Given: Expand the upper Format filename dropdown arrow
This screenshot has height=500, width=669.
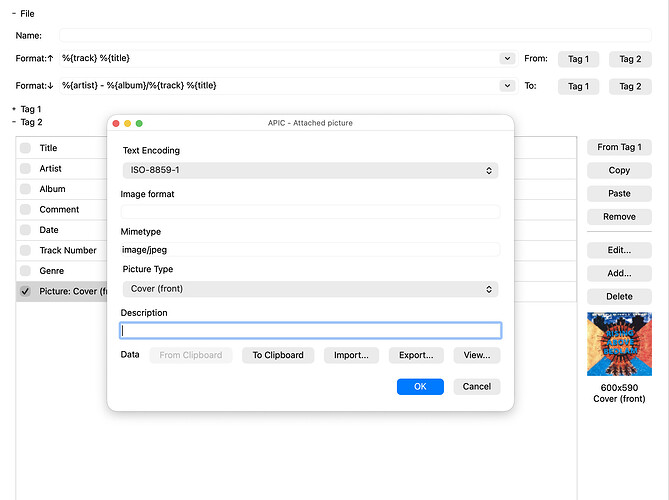Looking at the screenshot, I should click(x=507, y=58).
